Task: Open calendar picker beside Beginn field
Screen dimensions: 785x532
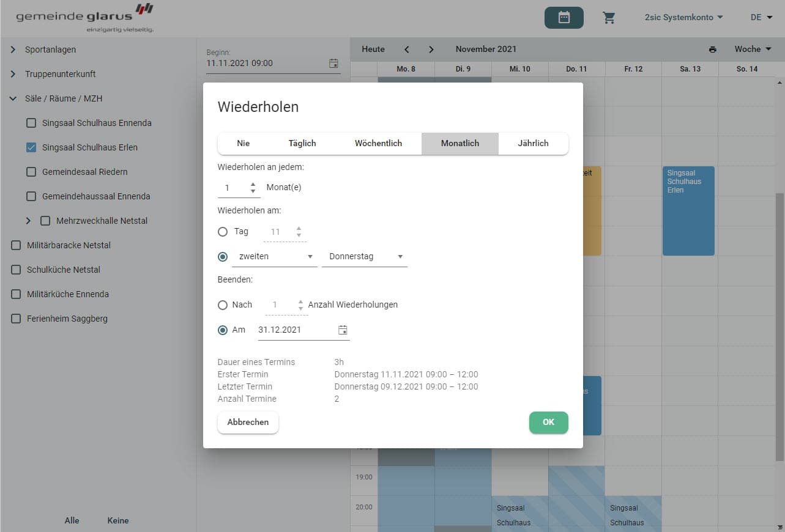Action: pyautogui.click(x=333, y=63)
